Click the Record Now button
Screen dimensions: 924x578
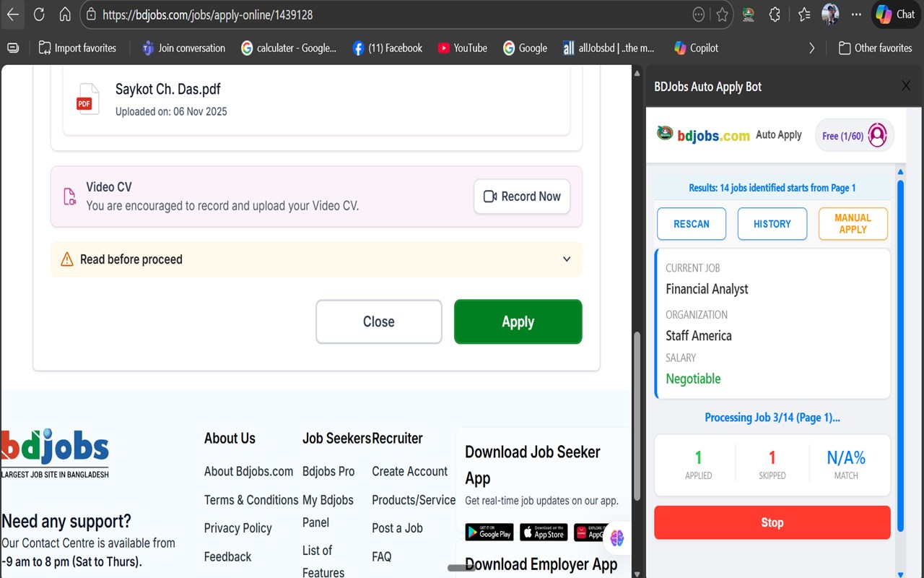click(x=522, y=197)
